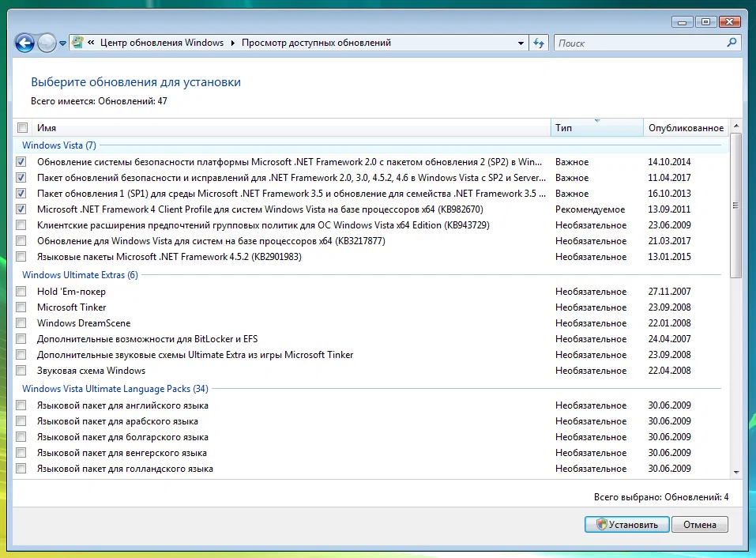The height and width of the screenshot is (558, 756).
Task: Click the Установить button
Action: point(626,524)
